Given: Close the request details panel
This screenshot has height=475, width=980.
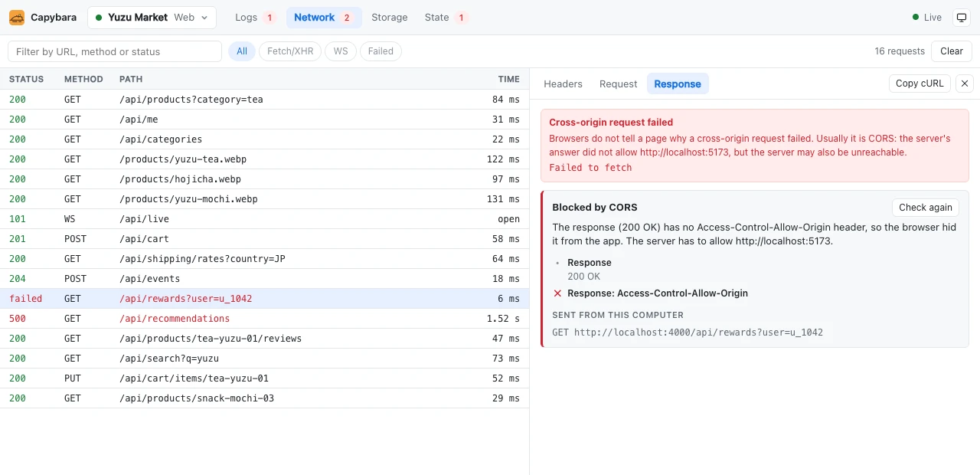Looking at the screenshot, I should (x=965, y=84).
